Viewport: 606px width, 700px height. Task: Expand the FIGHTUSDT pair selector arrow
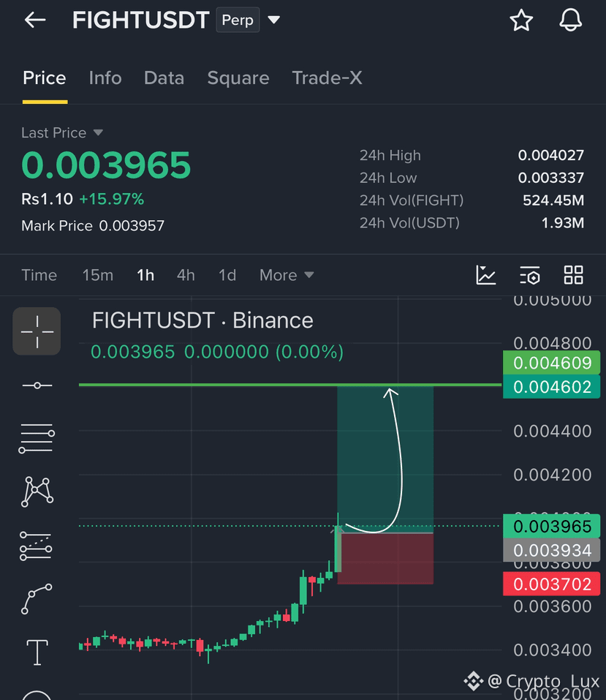coord(273,20)
